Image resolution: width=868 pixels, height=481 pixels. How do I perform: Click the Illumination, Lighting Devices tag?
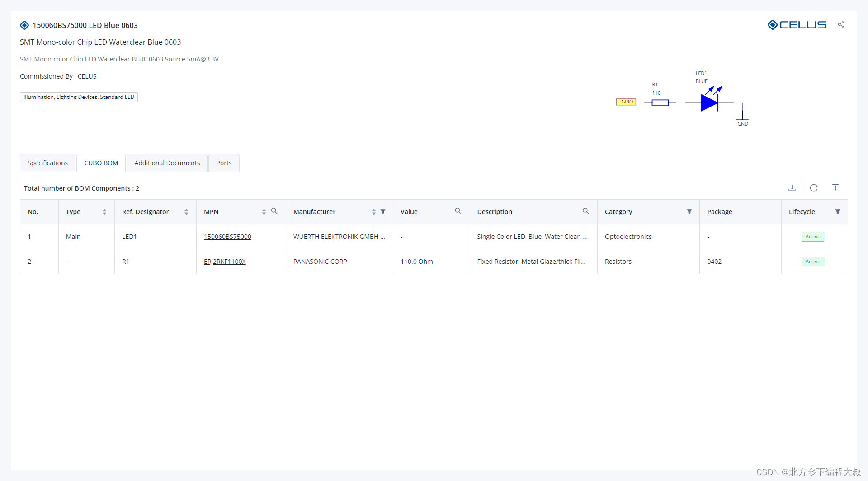(x=79, y=97)
